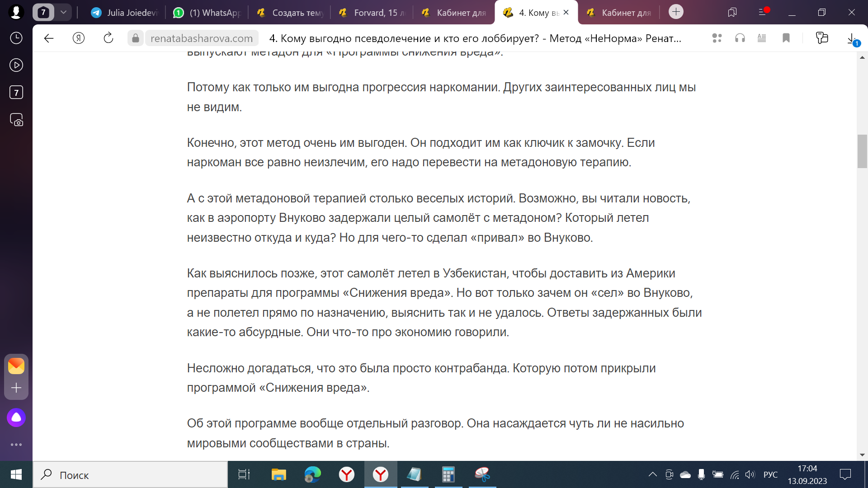This screenshot has width=868, height=488.
Task: Click the renatabasharova.com address field
Action: (x=201, y=38)
